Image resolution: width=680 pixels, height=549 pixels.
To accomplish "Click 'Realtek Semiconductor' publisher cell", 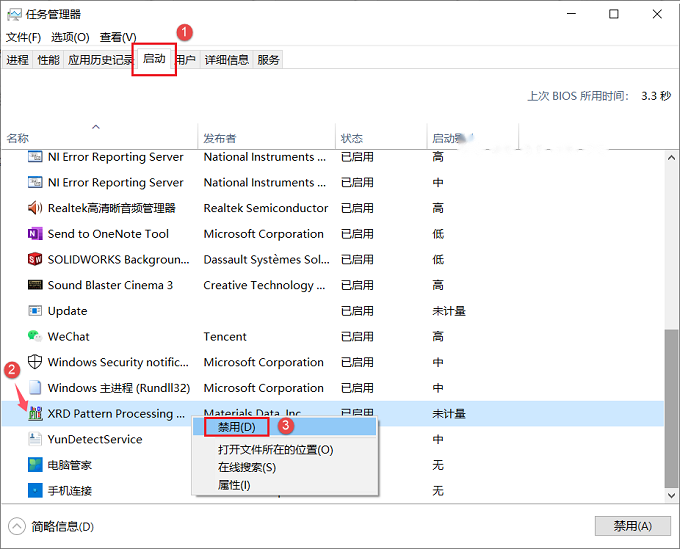I will [266, 208].
